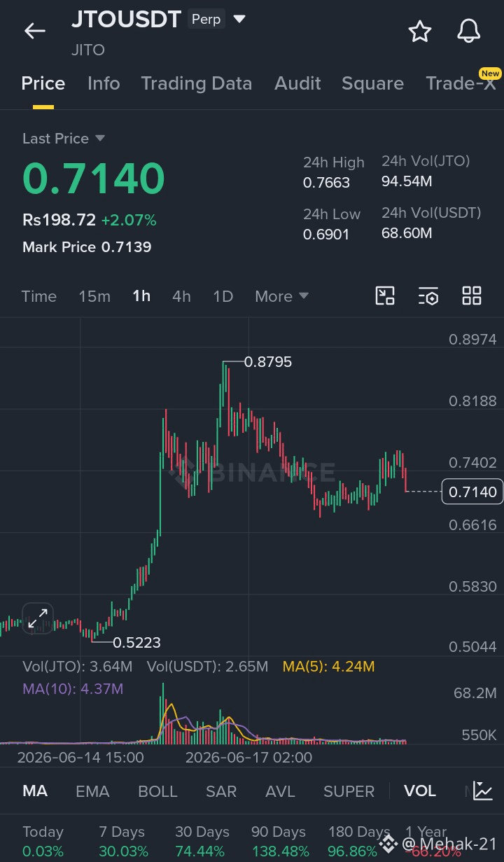Image resolution: width=504 pixels, height=862 pixels.
Task: Open indicator chart icon beside VOL
Action: (x=483, y=791)
